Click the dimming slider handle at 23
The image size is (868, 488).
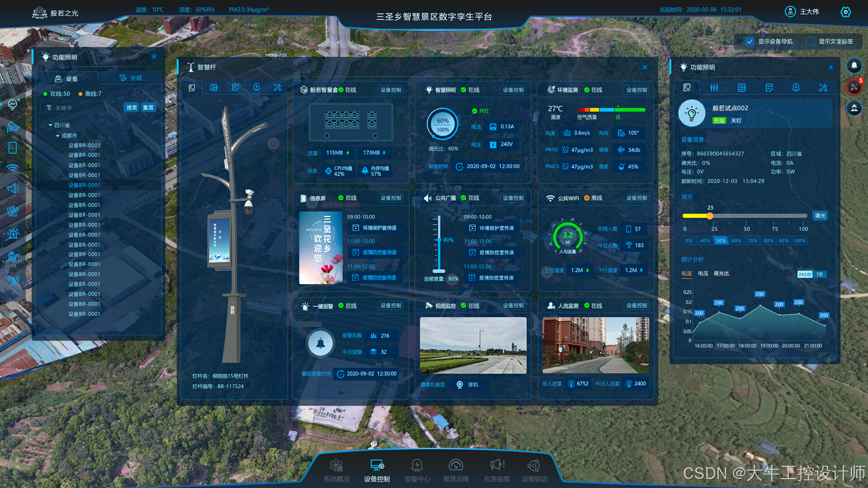710,216
